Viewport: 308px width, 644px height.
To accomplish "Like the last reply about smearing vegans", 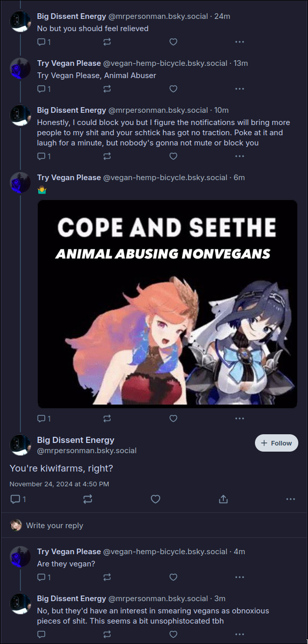I will 173,634.
